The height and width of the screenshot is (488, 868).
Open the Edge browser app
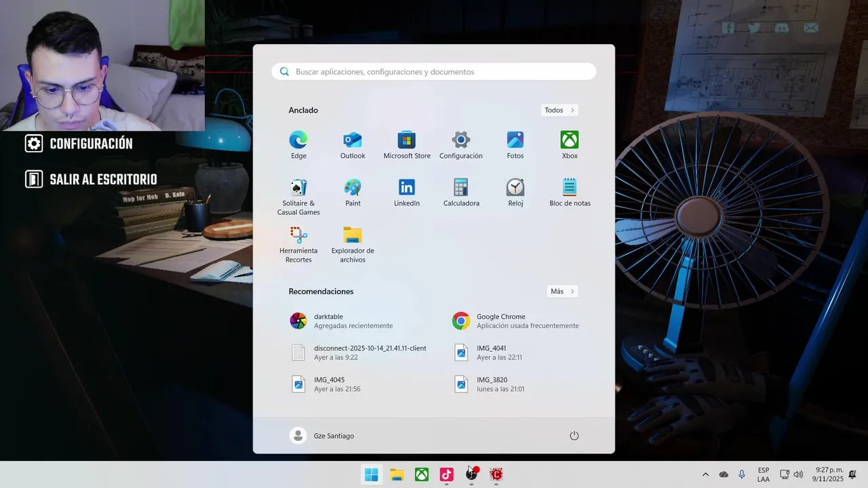point(298,145)
